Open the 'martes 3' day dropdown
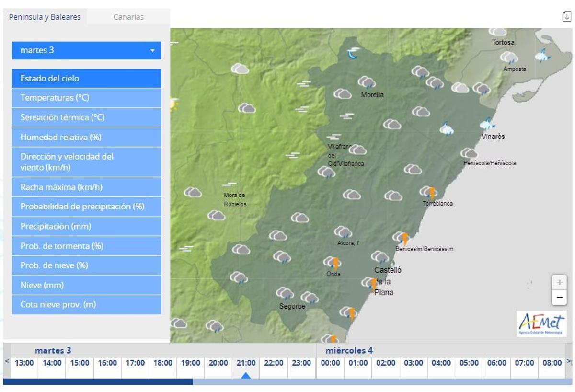Screen dimensions: 575x392 tap(86, 50)
